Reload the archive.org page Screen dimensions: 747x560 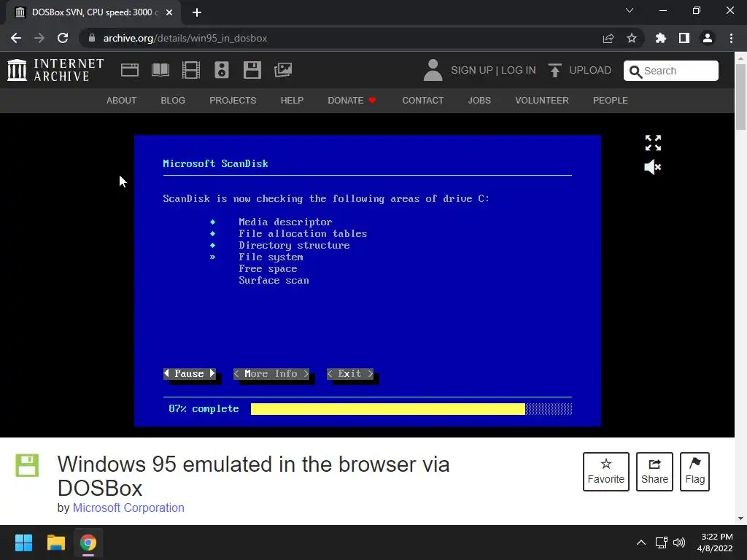click(63, 38)
